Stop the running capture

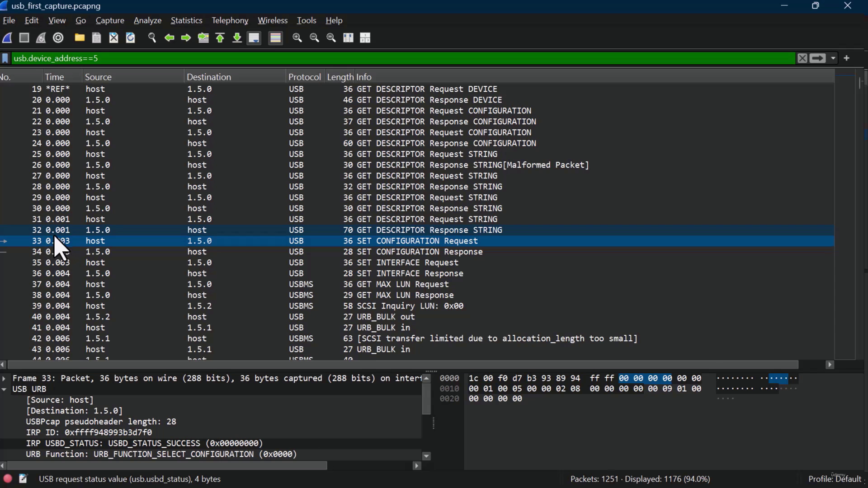tap(24, 38)
